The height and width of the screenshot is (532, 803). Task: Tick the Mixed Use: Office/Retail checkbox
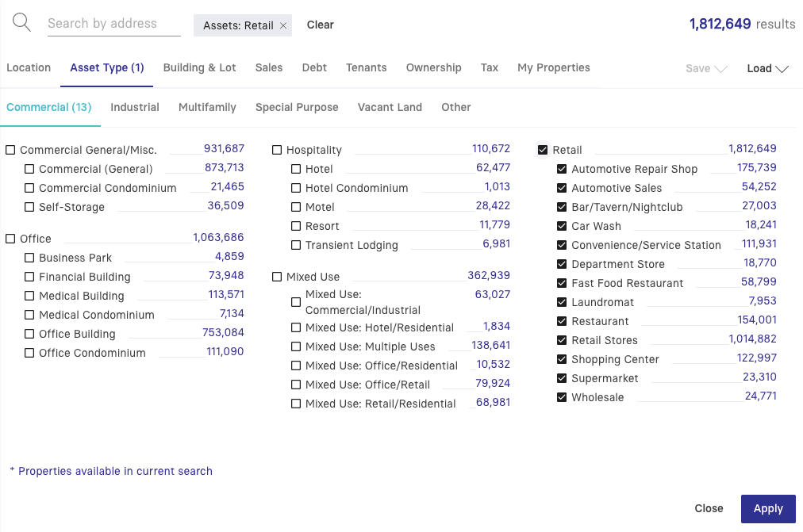click(296, 385)
